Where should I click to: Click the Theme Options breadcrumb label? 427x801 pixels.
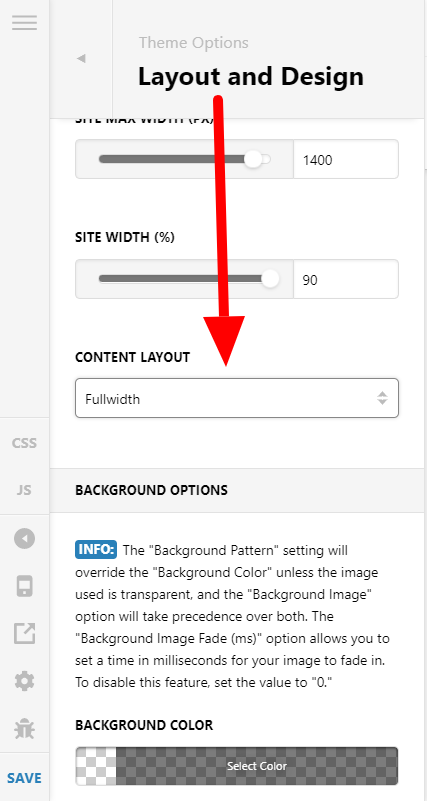pos(194,42)
